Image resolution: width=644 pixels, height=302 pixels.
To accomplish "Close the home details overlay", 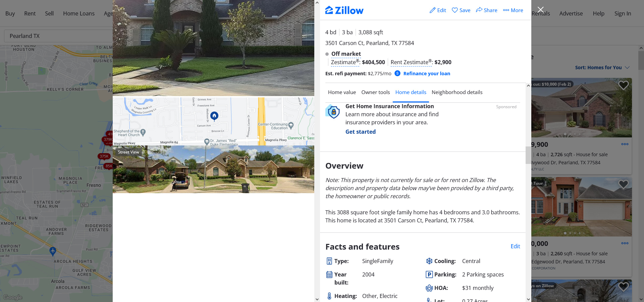I will point(540,10).
